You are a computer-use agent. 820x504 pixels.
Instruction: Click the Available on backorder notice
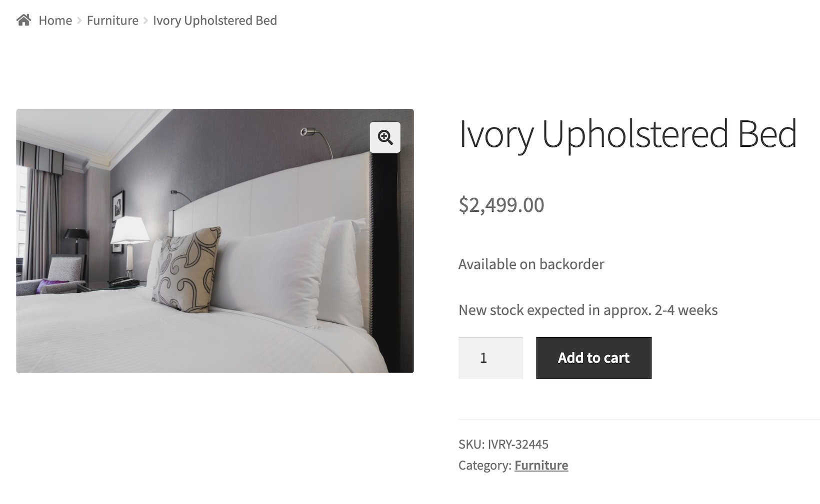click(x=531, y=264)
